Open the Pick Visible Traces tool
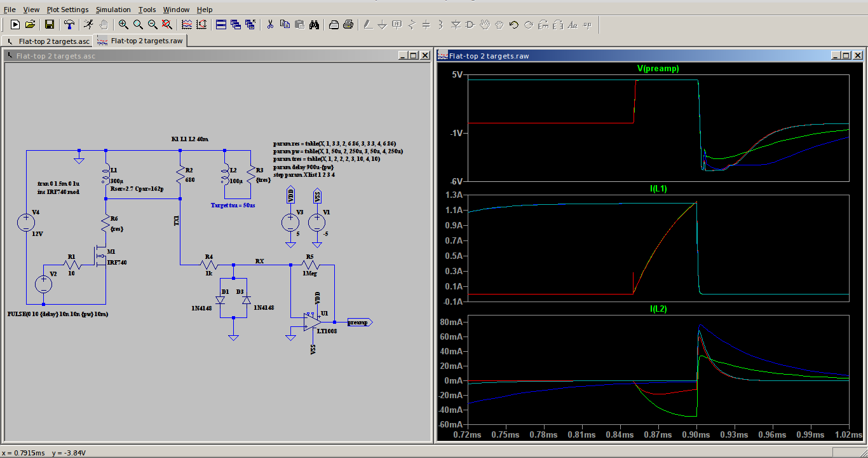 187,25
